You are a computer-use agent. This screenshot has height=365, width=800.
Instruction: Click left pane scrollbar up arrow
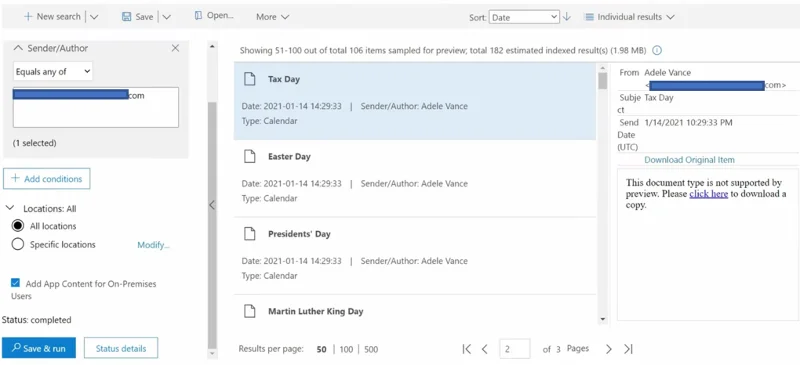click(x=212, y=47)
